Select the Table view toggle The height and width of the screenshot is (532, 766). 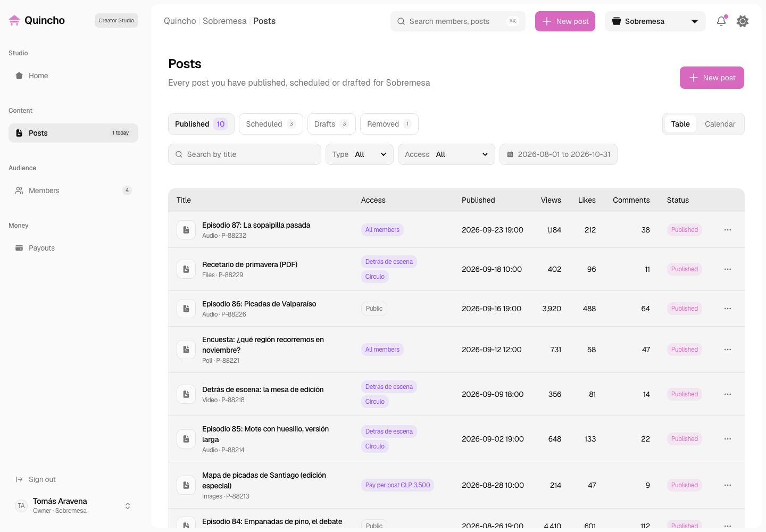[x=680, y=124]
